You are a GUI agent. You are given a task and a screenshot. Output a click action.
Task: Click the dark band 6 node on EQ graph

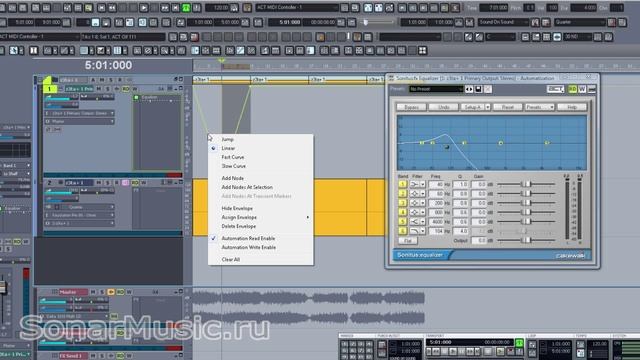pyautogui.click(x=447, y=147)
